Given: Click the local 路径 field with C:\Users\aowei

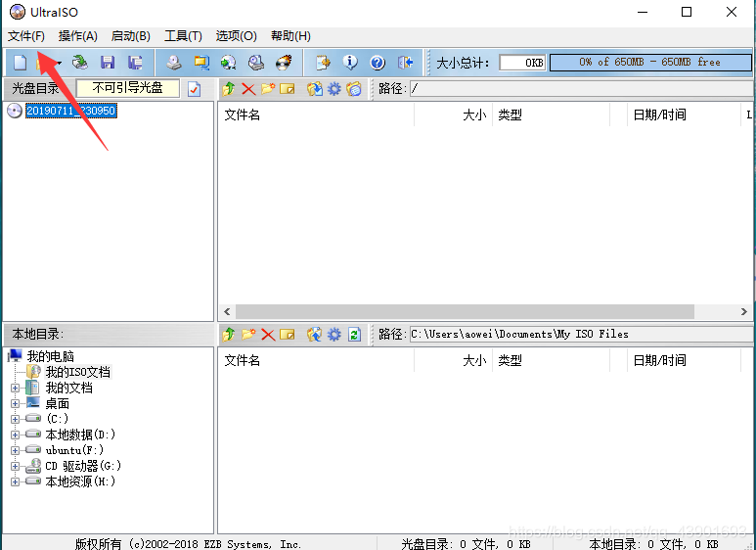Looking at the screenshot, I should pyautogui.click(x=581, y=334).
